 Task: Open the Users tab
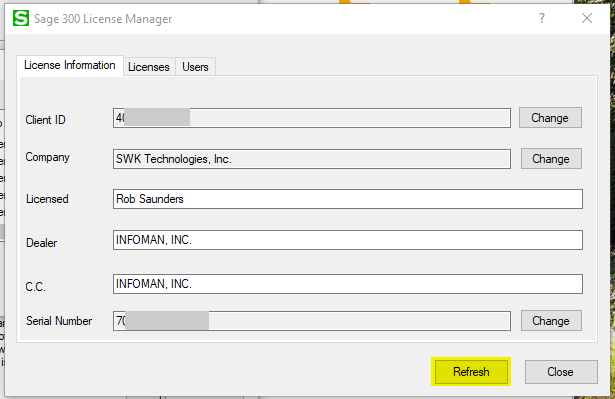pyautogui.click(x=195, y=67)
